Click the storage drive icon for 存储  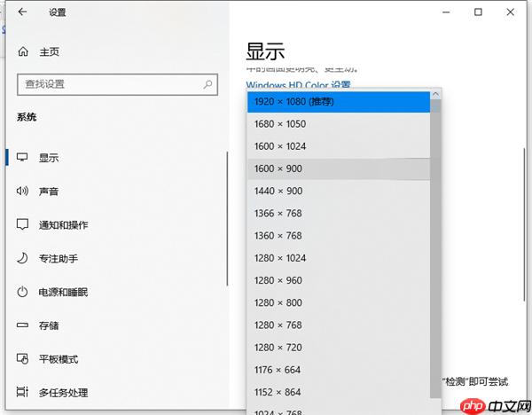(x=22, y=325)
